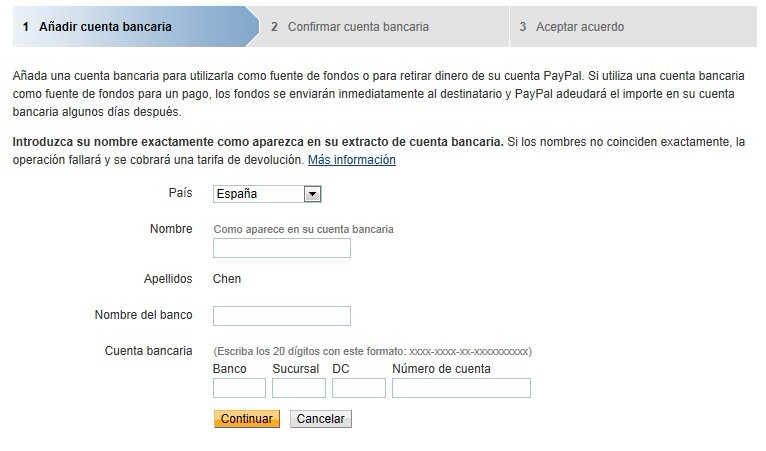The height and width of the screenshot is (451, 766).
Task: Open the Aceptar acuerdo step
Action: (579, 27)
